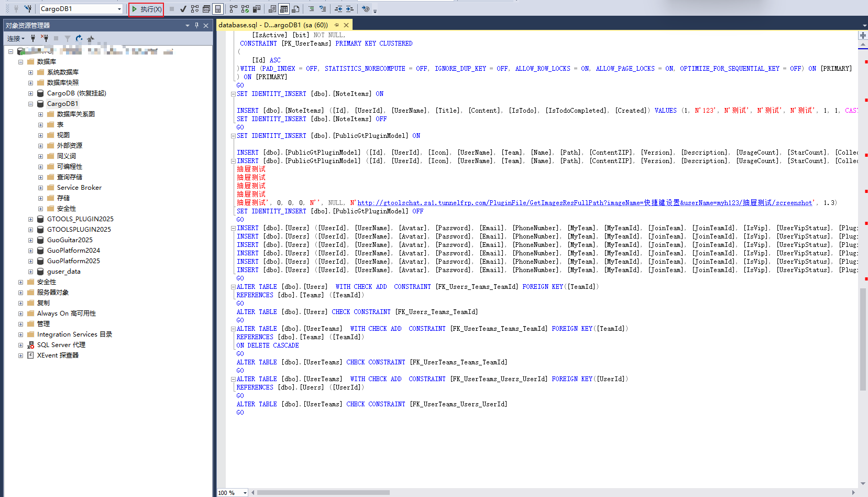Image resolution: width=868 pixels, height=497 pixels.
Task: Select the database.sql document tab
Action: (x=273, y=25)
